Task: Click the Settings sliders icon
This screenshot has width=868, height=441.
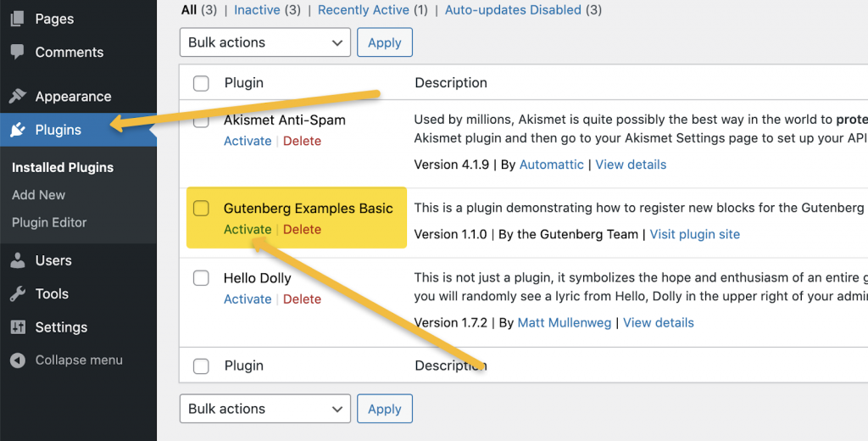Action: [x=18, y=327]
